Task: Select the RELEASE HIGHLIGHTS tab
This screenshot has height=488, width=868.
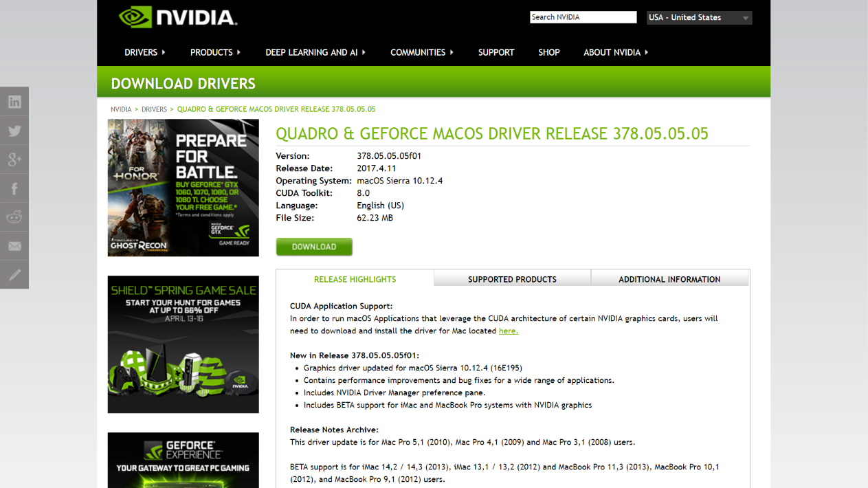Action: point(355,278)
